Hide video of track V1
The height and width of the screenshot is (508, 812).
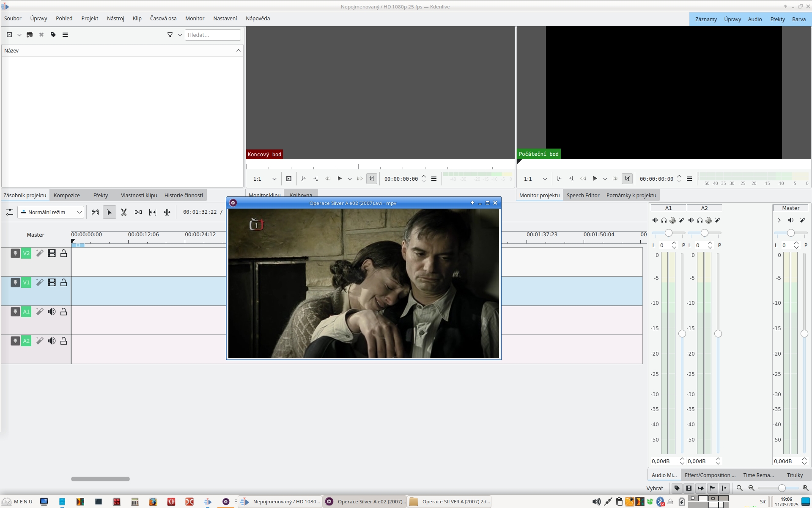tap(52, 282)
